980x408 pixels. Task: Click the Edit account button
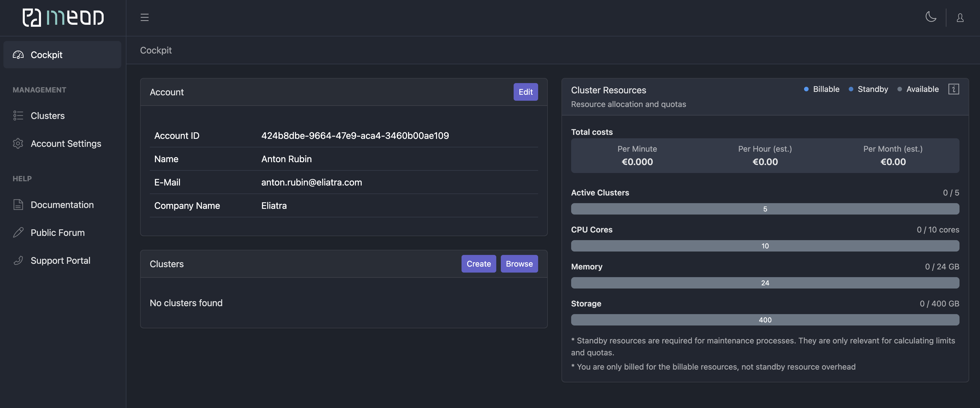point(526,91)
